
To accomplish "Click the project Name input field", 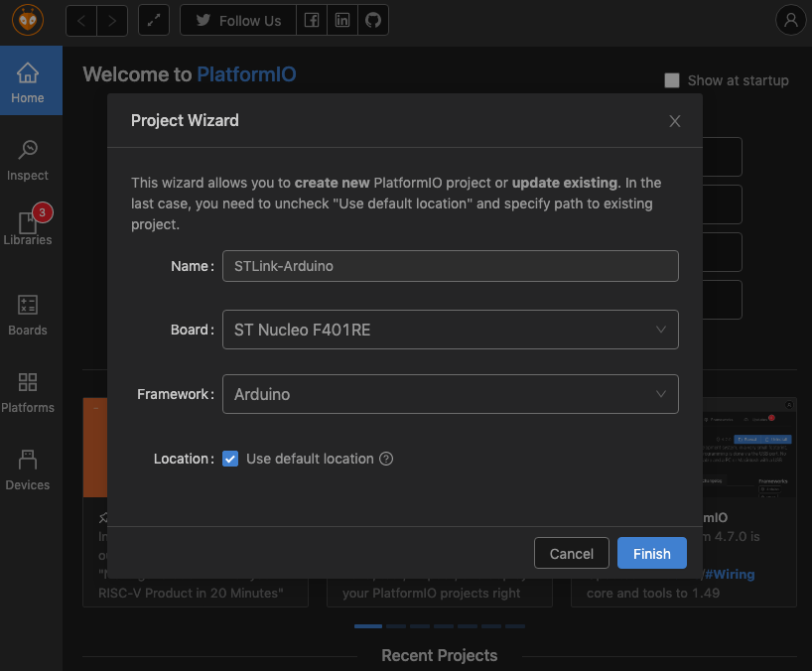I will [450, 266].
